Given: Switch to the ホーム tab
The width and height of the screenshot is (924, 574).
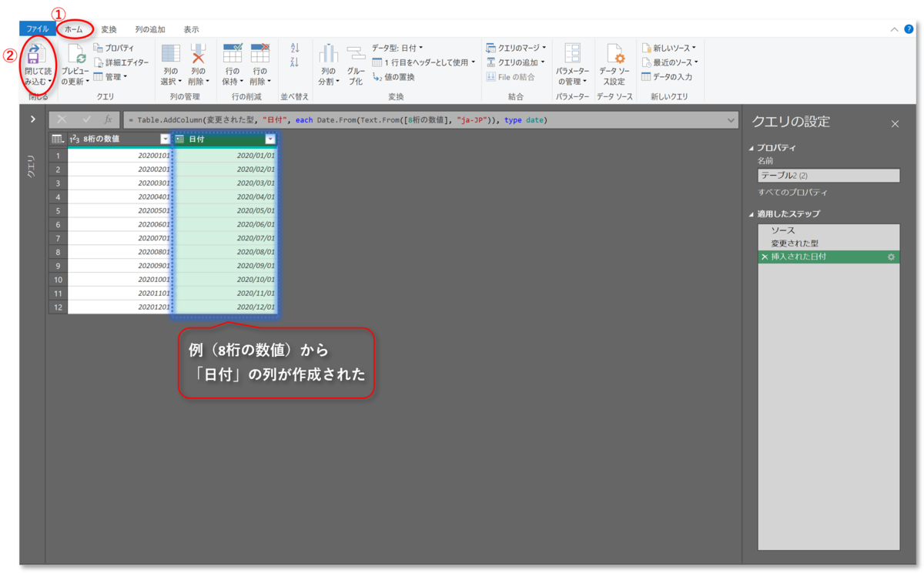Looking at the screenshot, I should (74, 29).
